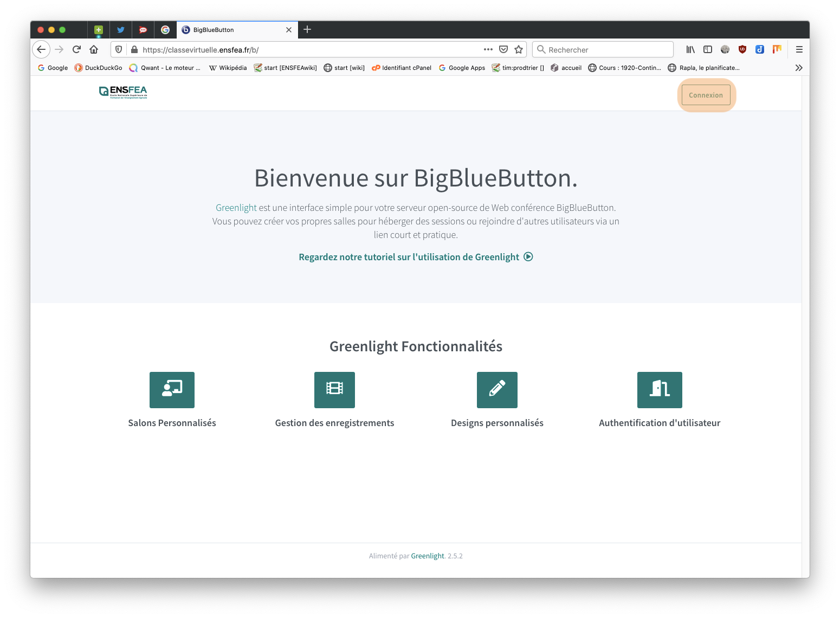The image size is (840, 618).
Task: Open the uBlock Origin extension icon
Action: (742, 49)
